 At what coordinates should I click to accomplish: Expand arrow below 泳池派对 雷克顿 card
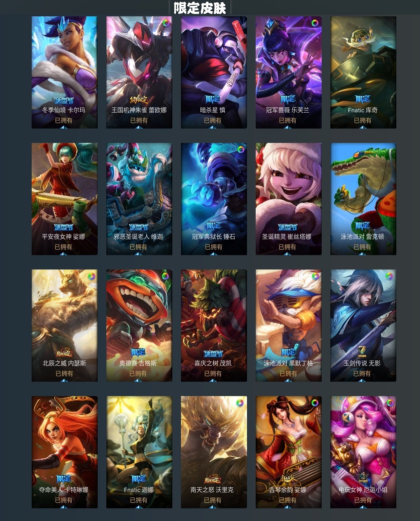pos(363,254)
